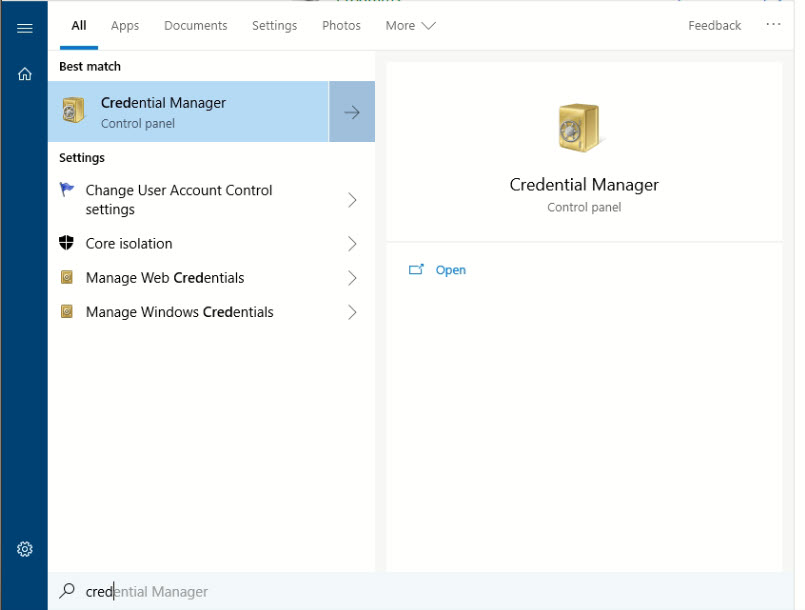Expand Manage Windows Credentials chevron
805x610 pixels.
(x=351, y=312)
